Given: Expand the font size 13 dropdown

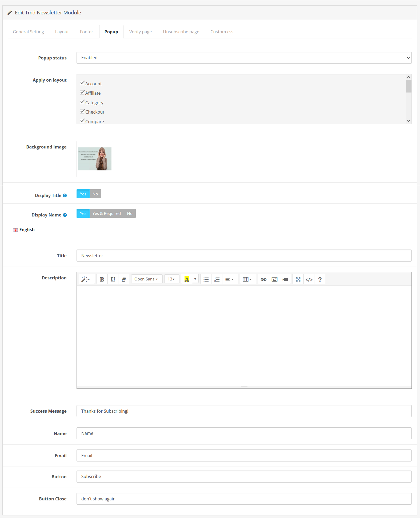Looking at the screenshot, I should point(171,279).
